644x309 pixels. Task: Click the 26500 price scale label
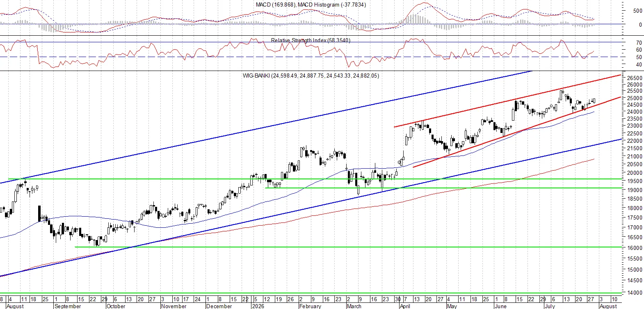(x=635, y=78)
